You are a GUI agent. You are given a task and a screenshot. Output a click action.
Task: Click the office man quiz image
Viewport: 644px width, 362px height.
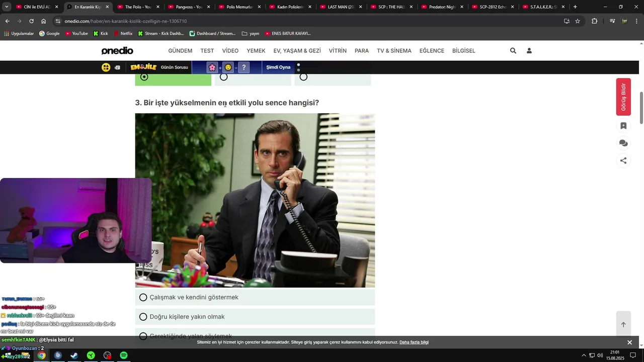[x=255, y=200]
